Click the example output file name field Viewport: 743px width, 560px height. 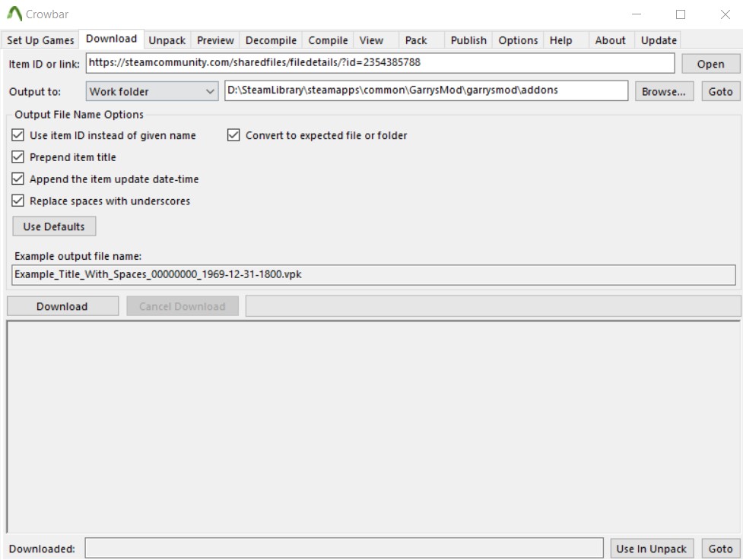pos(373,274)
